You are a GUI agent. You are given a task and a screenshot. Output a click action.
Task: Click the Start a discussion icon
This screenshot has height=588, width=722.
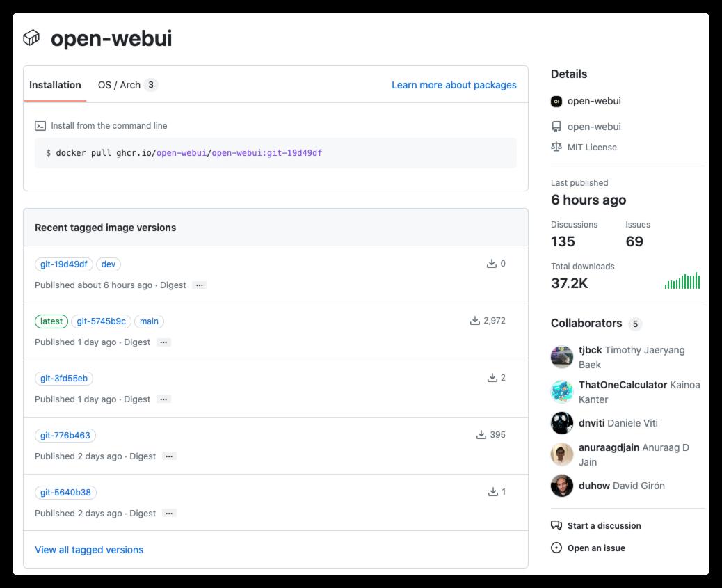556,525
